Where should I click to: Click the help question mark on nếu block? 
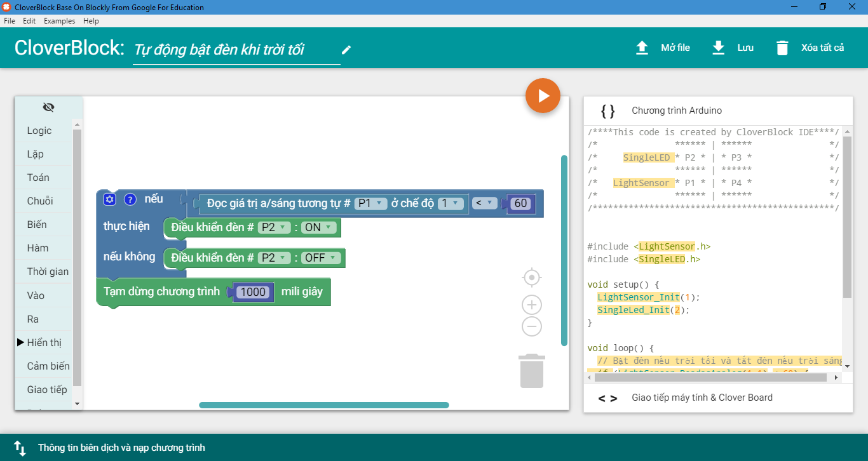tap(130, 199)
